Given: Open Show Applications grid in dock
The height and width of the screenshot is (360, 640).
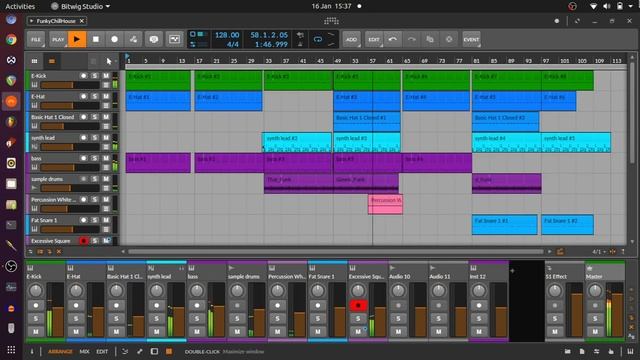Looking at the screenshot, I should (x=11, y=350).
